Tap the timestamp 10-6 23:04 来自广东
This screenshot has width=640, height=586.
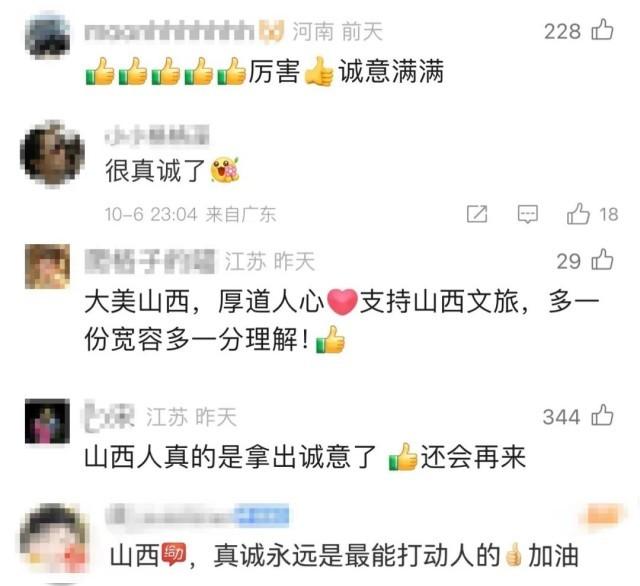tap(190, 215)
